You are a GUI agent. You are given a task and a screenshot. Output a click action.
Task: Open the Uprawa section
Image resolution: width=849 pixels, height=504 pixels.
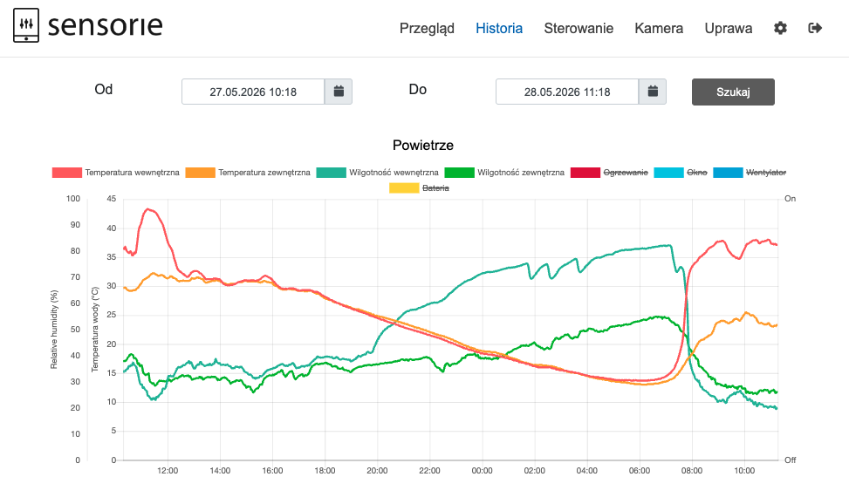click(729, 28)
